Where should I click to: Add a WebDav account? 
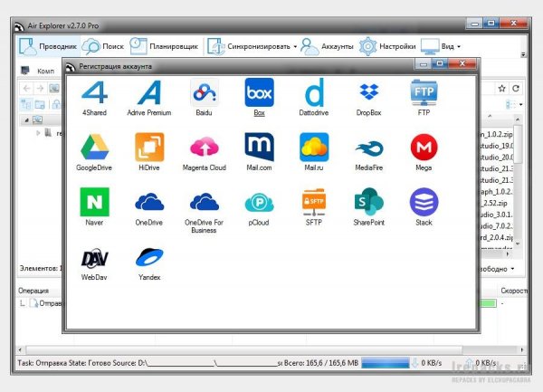[x=94, y=263]
